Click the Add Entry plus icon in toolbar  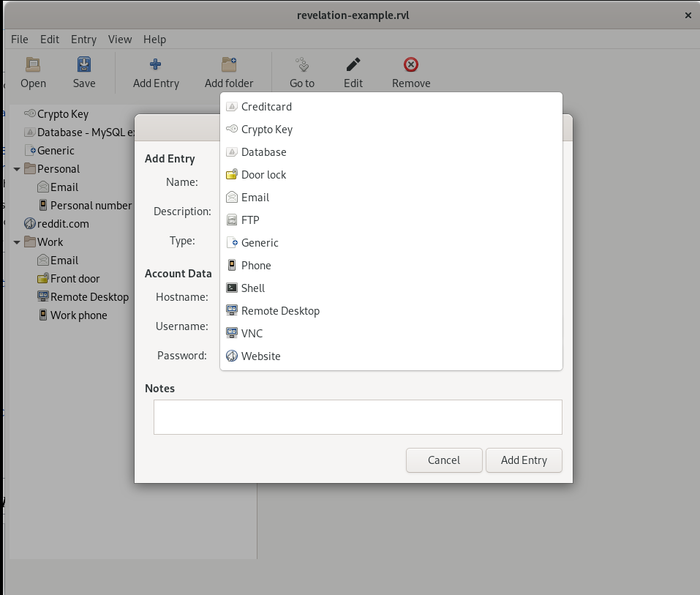coord(155,65)
